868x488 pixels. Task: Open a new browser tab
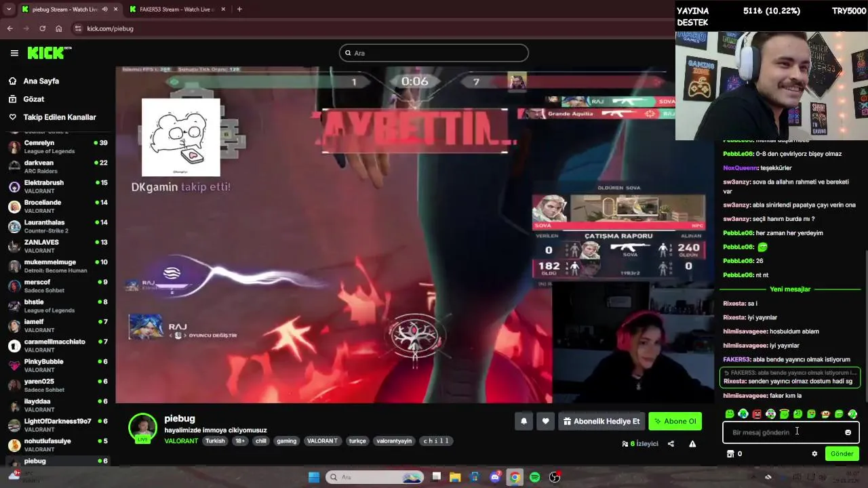coord(239,9)
